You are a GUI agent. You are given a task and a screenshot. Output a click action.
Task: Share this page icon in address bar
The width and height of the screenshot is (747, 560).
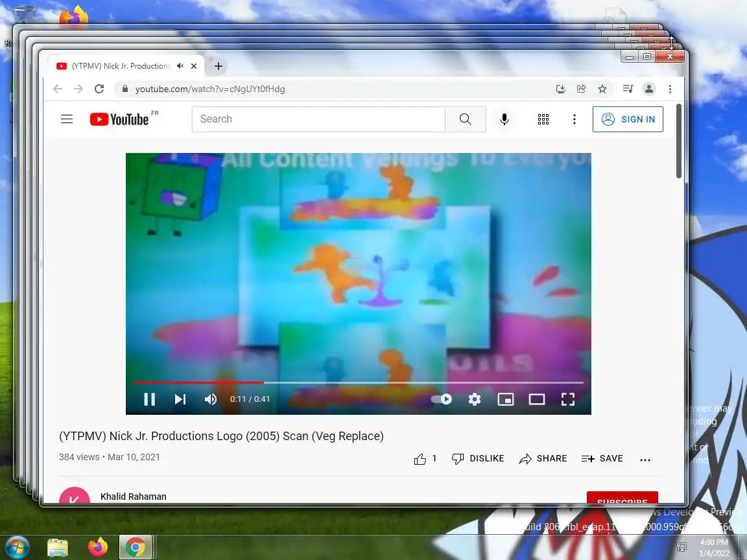pyautogui.click(x=581, y=89)
